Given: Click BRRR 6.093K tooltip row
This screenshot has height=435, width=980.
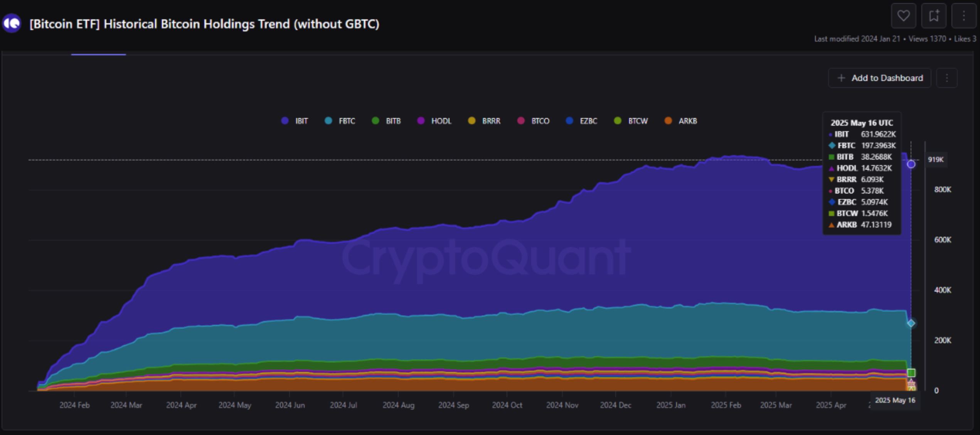Looking at the screenshot, I should [856, 179].
